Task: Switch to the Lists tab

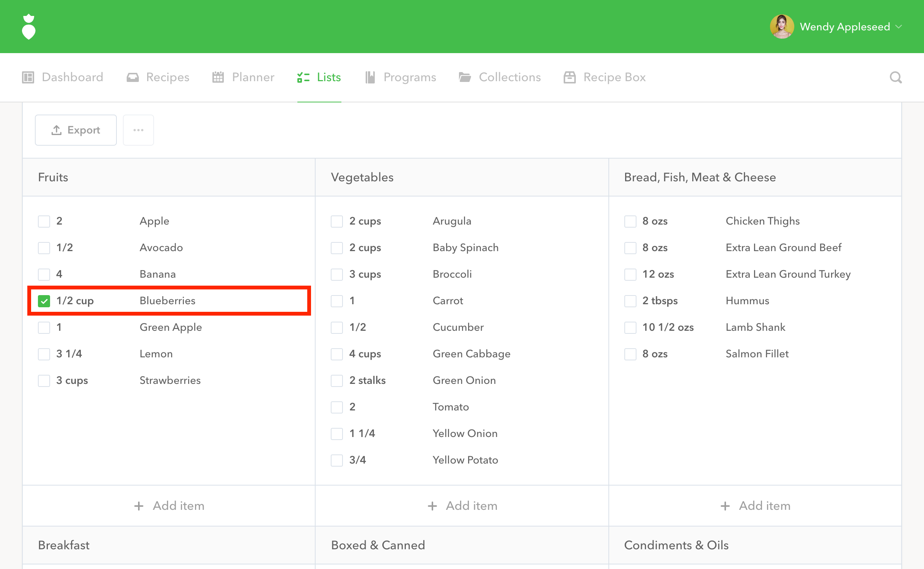Action: [x=319, y=77]
